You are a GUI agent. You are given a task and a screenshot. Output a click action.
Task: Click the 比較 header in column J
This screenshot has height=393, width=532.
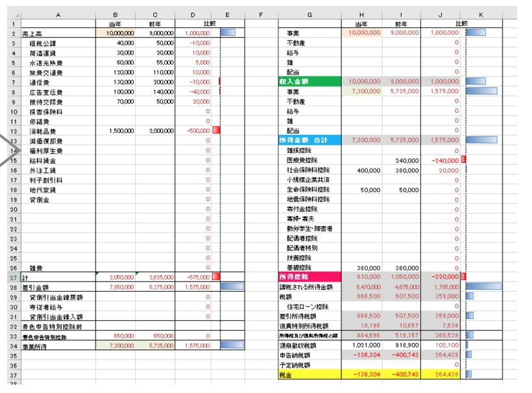click(x=461, y=23)
